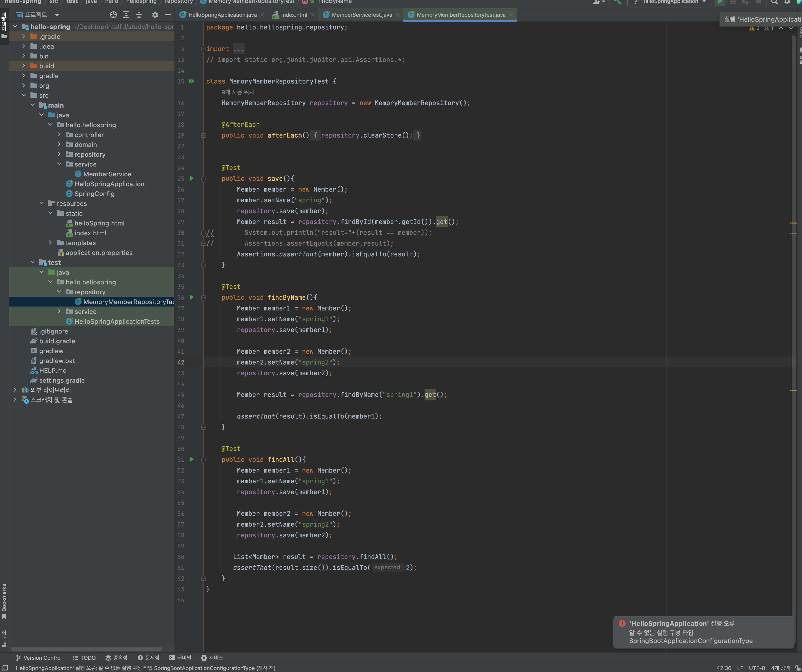Viewport: 802px width, 672px height.
Task: Run the findAll() test via gutter icon
Action: (x=192, y=460)
